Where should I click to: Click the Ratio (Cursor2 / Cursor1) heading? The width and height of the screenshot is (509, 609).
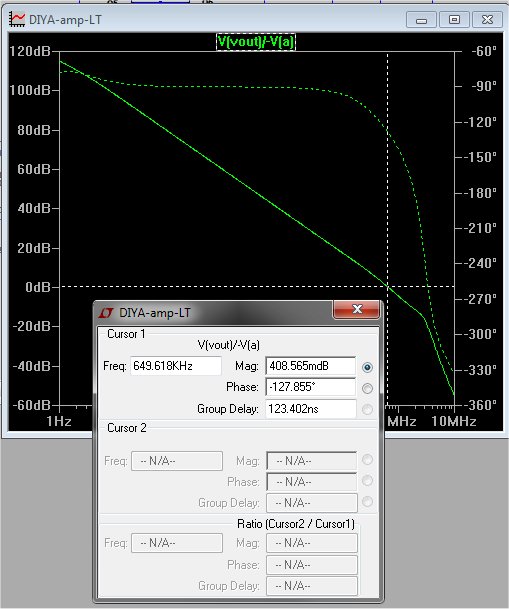(x=296, y=524)
